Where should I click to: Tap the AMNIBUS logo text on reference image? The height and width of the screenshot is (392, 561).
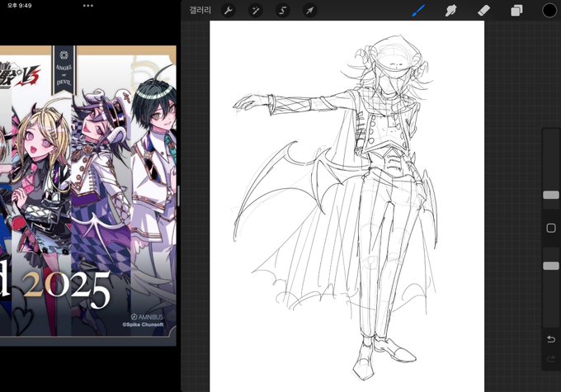tap(147, 317)
